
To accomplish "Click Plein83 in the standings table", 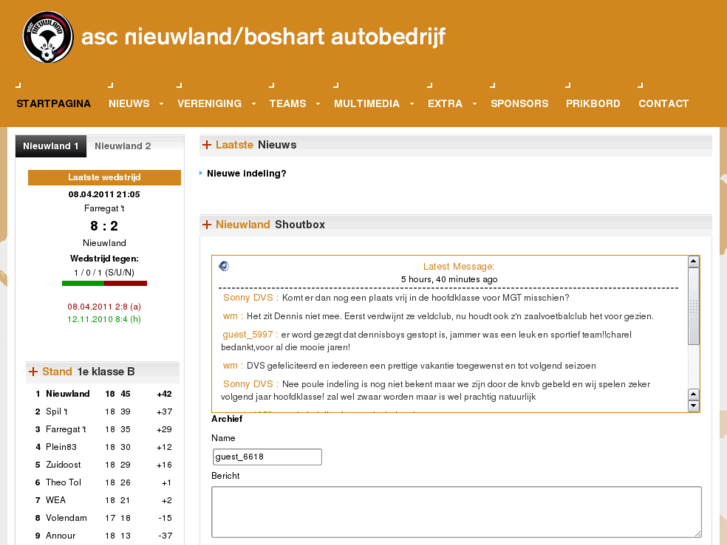I will (x=61, y=447).
